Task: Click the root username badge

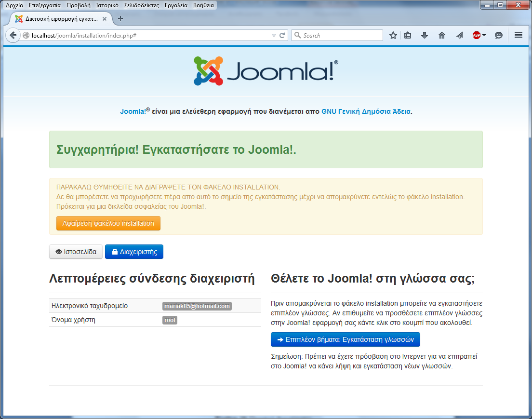Action: click(170, 320)
